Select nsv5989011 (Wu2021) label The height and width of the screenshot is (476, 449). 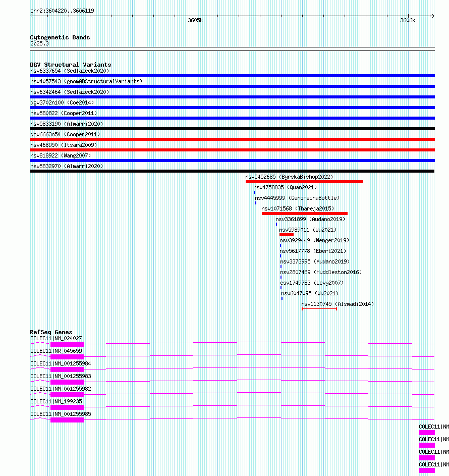308,230
